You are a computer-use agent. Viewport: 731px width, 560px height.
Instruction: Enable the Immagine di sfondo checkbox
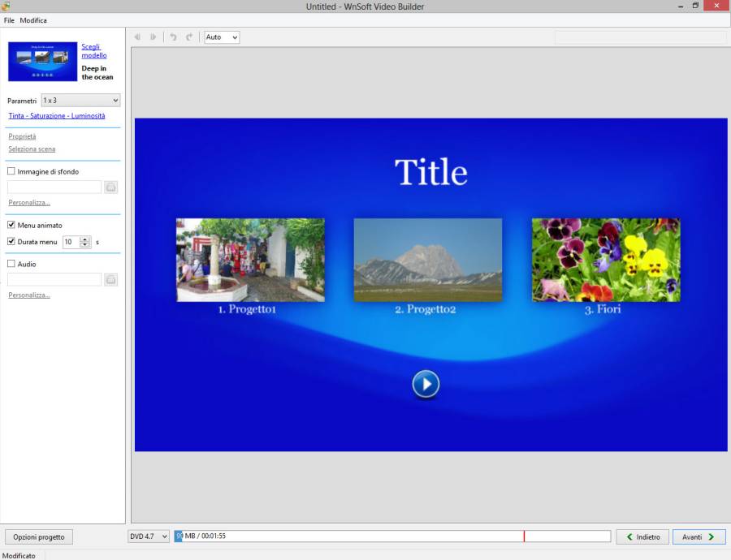tap(11, 172)
